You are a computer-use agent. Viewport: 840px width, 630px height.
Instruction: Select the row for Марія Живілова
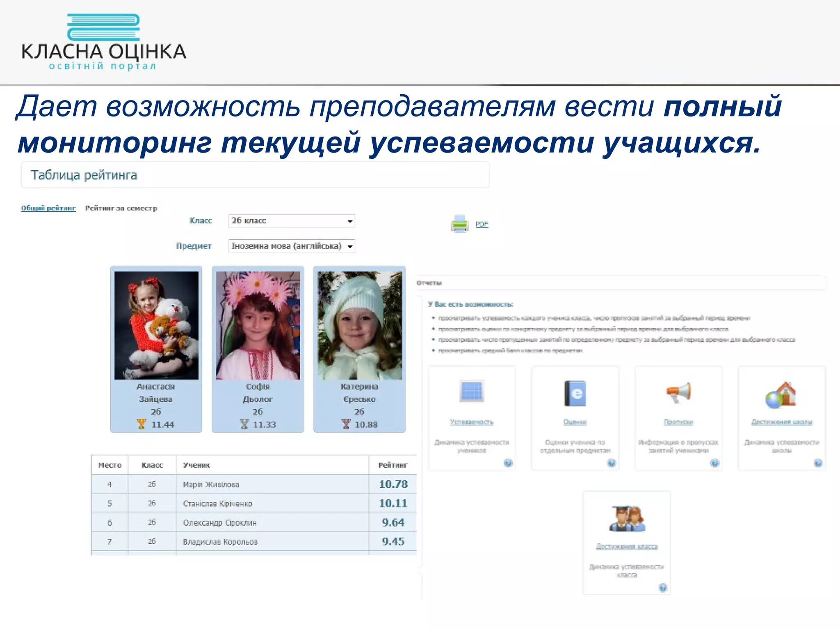pos(254,484)
